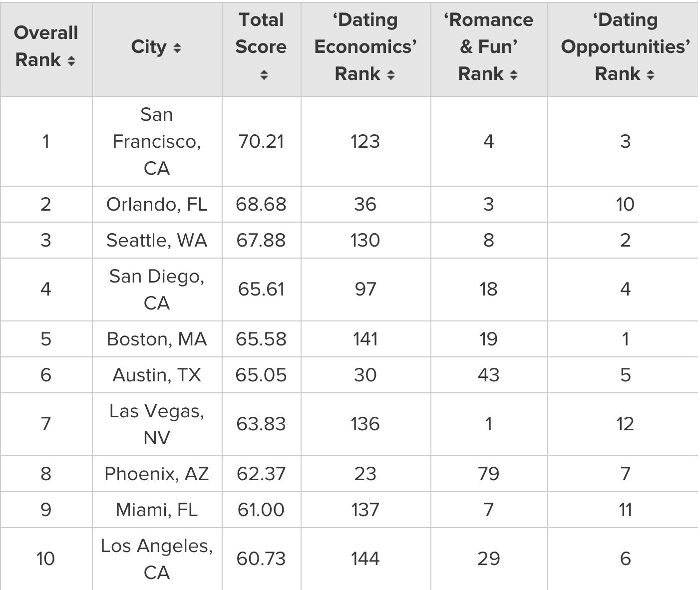The height and width of the screenshot is (590, 700).
Task: Click the Total Score header text
Action: pyautogui.click(x=261, y=33)
